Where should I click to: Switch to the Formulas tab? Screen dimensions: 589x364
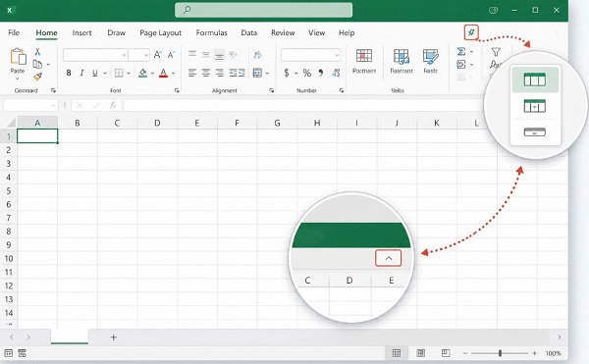(211, 32)
